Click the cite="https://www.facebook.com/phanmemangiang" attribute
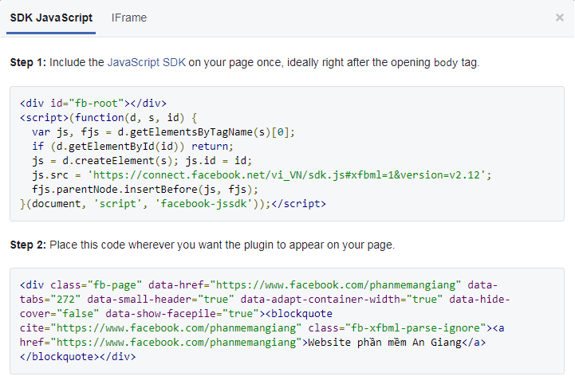Screen dimensions: 575x392 (x=160, y=328)
